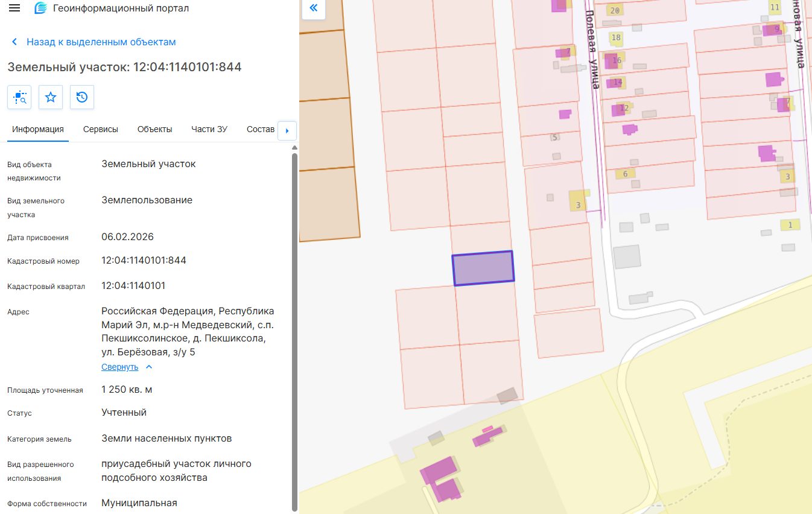Screen dimensions: 812x514
Task: Collapse the side panel with the double chevron
Action: [x=313, y=8]
